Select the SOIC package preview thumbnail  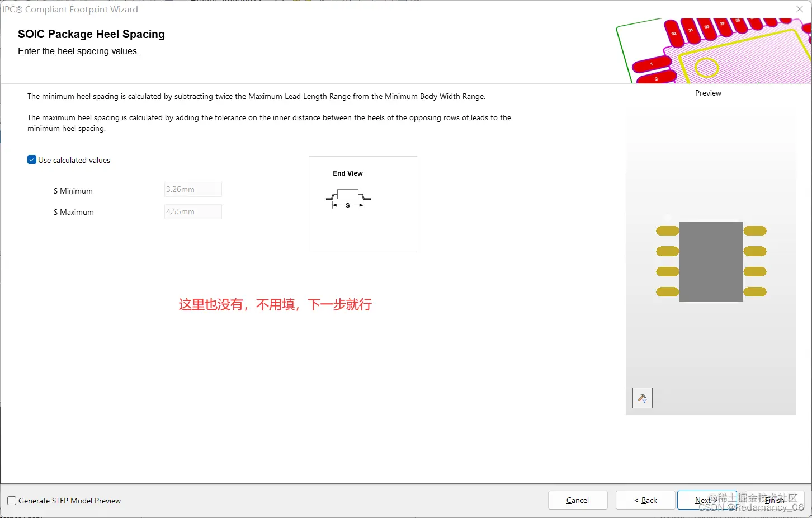(710, 260)
